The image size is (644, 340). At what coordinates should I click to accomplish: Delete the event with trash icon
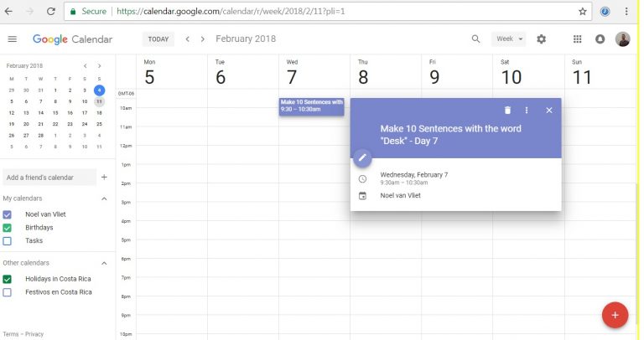pyautogui.click(x=507, y=111)
